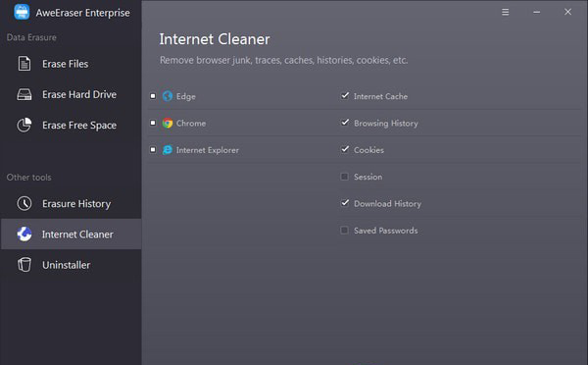The image size is (588, 365).
Task: Open the Erase Free Space pie icon
Action: click(x=24, y=125)
